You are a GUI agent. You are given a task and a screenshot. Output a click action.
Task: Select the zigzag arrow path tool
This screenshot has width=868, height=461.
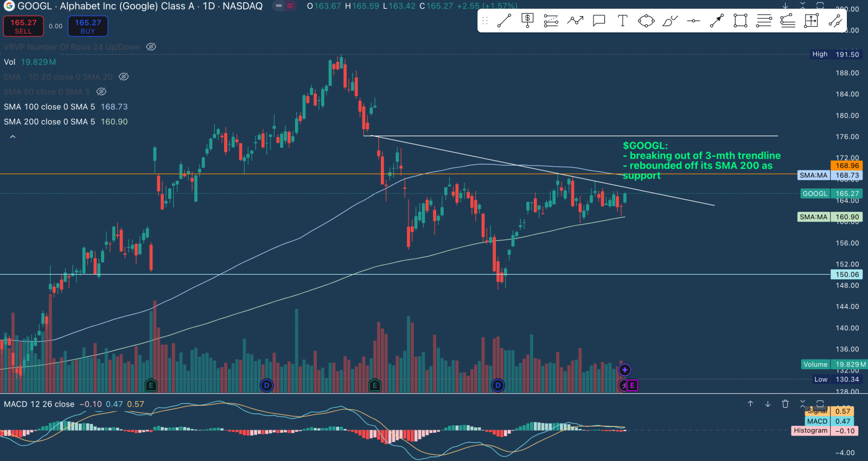575,21
